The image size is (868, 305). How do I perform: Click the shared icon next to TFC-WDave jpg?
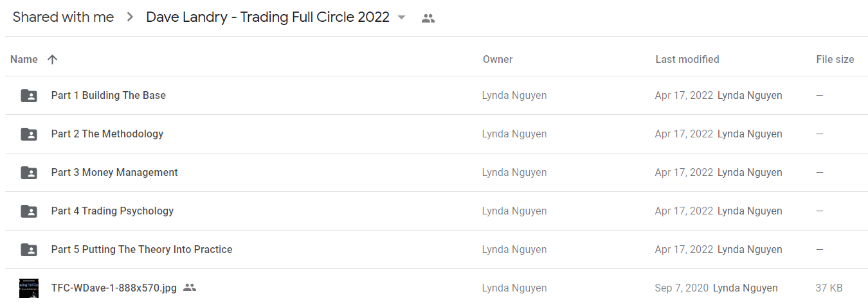click(x=190, y=288)
